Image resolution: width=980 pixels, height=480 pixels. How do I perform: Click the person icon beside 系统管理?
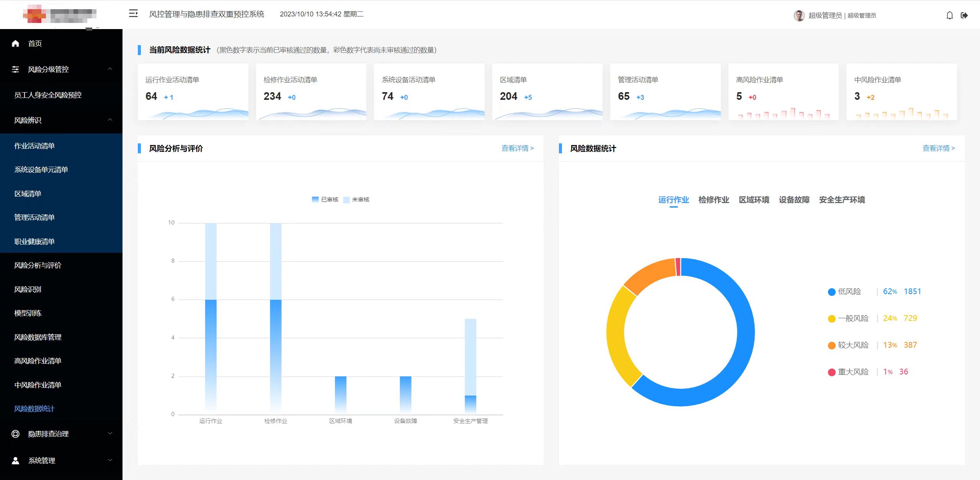(15, 460)
